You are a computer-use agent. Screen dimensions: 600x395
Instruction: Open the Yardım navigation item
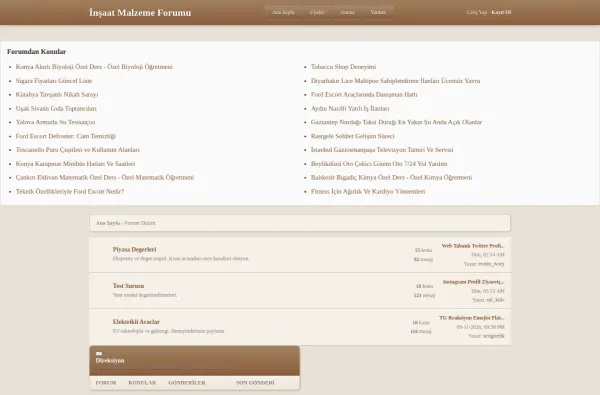(x=378, y=12)
